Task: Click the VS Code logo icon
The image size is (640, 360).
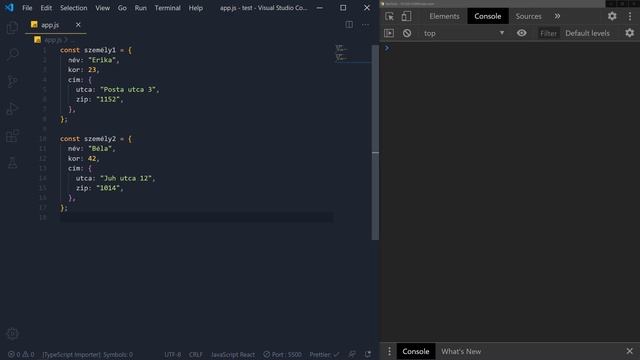Action: (x=9, y=8)
